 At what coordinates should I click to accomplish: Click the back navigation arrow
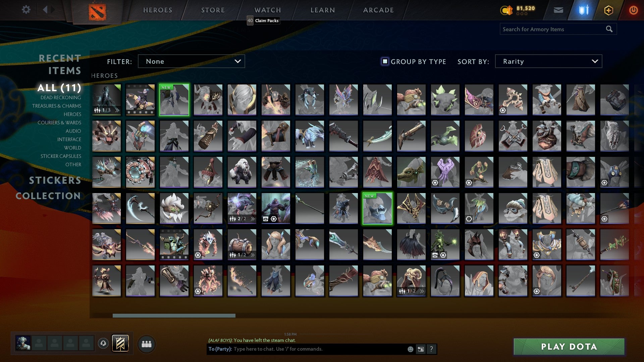[x=45, y=10]
